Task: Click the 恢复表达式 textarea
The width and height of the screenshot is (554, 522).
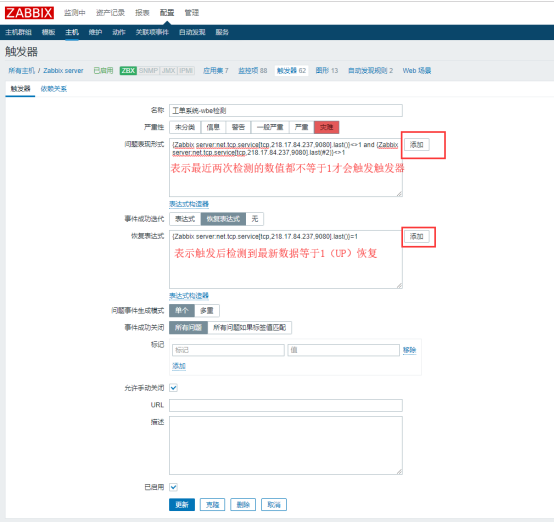Action: 286,259
